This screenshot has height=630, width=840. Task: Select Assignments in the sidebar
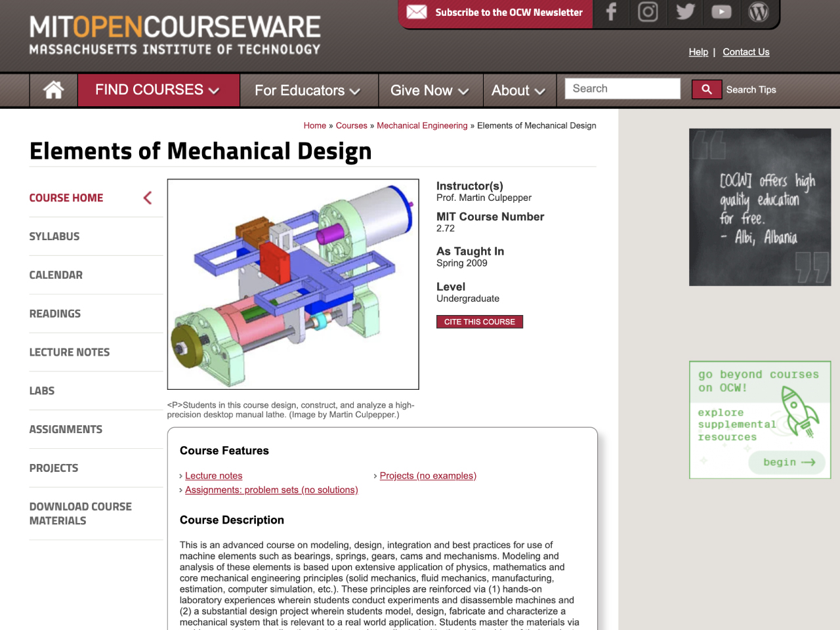click(x=66, y=430)
